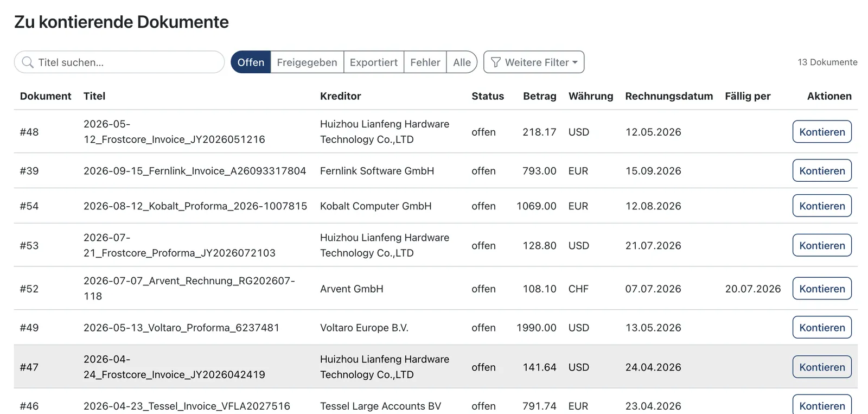Open the Weitere Filter dropdown
Image resolution: width=868 pixels, height=414 pixels.
click(534, 62)
